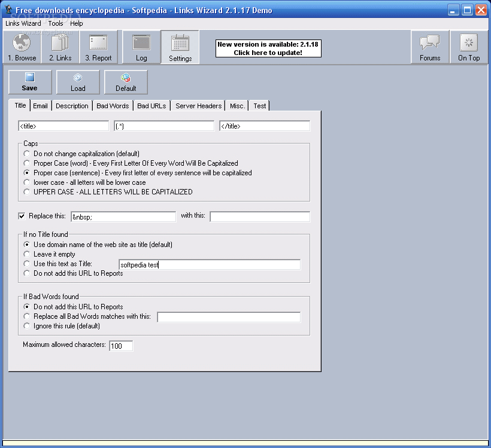Switch to the Test tab
Image resolution: width=491 pixels, height=448 pixels.
(260, 106)
